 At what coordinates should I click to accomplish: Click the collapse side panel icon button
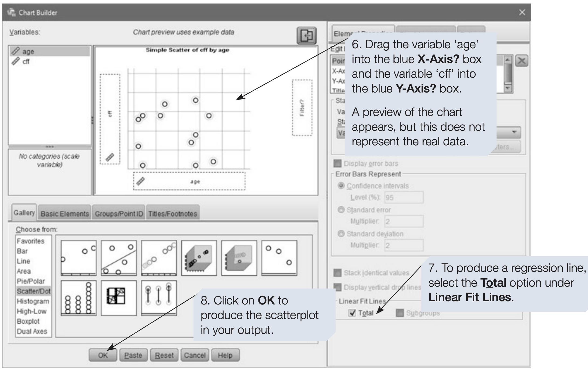(306, 35)
